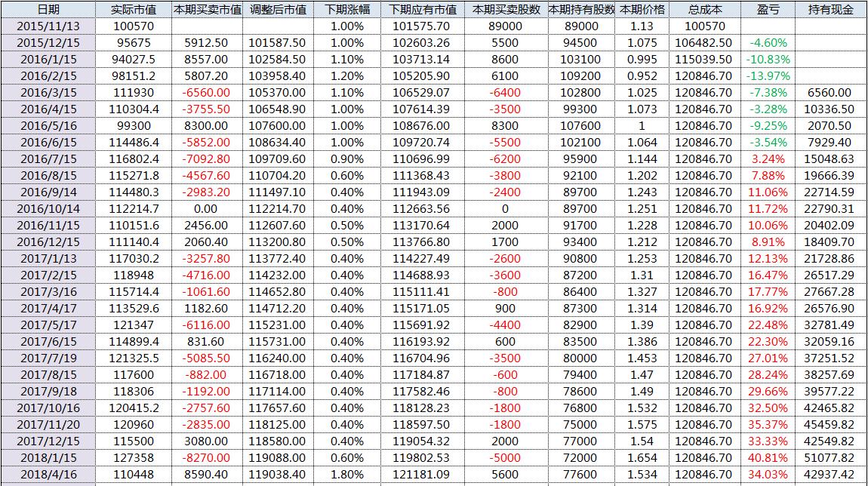Click the 106482.50 total cost cell
The image size is (868, 486).
[705, 42]
